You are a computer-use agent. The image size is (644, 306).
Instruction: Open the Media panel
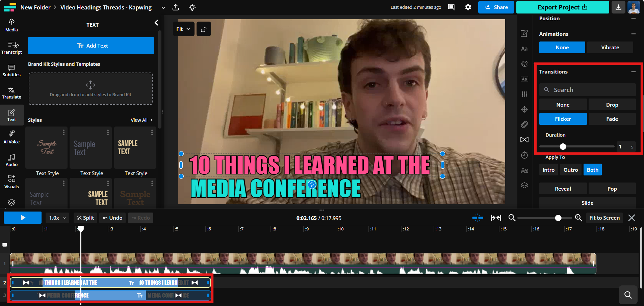[11, 25]
